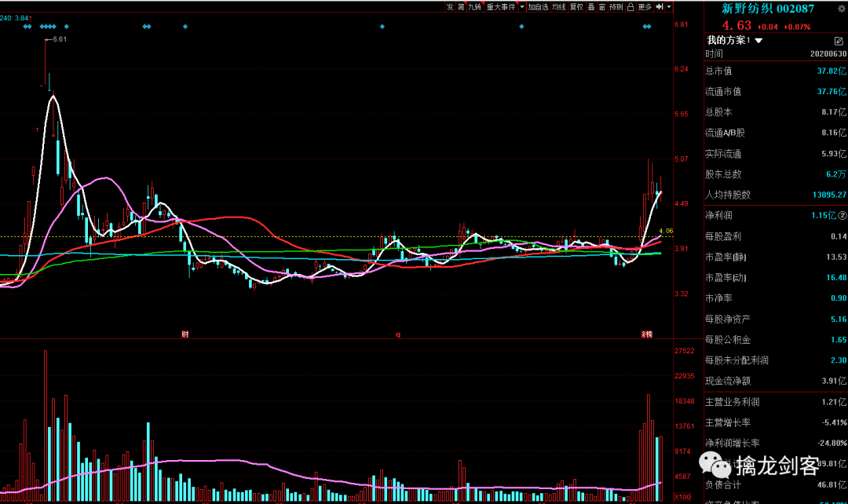
Task: Click the 6.61 peak price label
Action: click(x=59, y=39)
